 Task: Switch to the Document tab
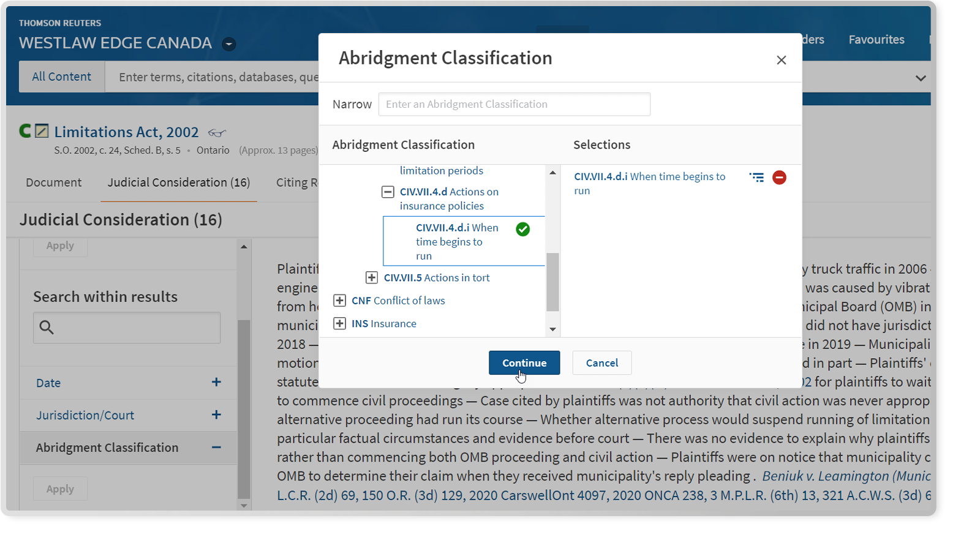[53, 182]
